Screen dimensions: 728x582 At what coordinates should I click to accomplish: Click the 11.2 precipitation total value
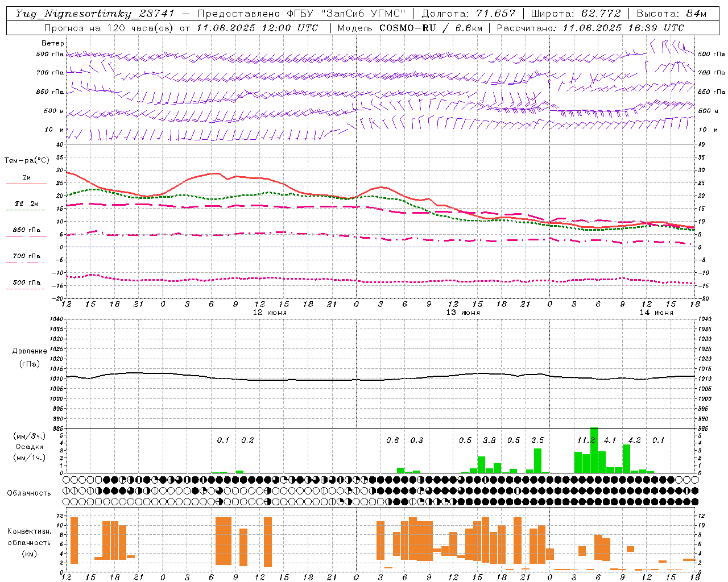pyautogui.click(x=586, y=440)
